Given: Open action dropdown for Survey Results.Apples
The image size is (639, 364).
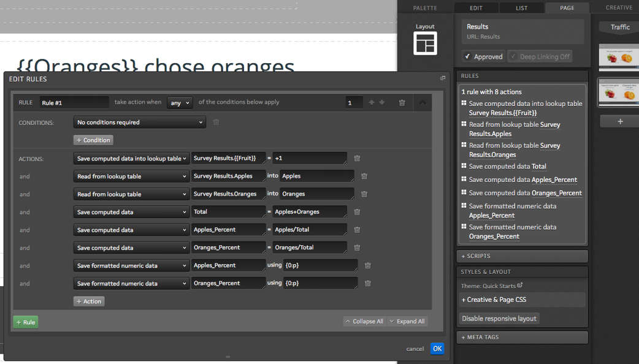Looking at the screenshot, I should [x=131, y=176].
